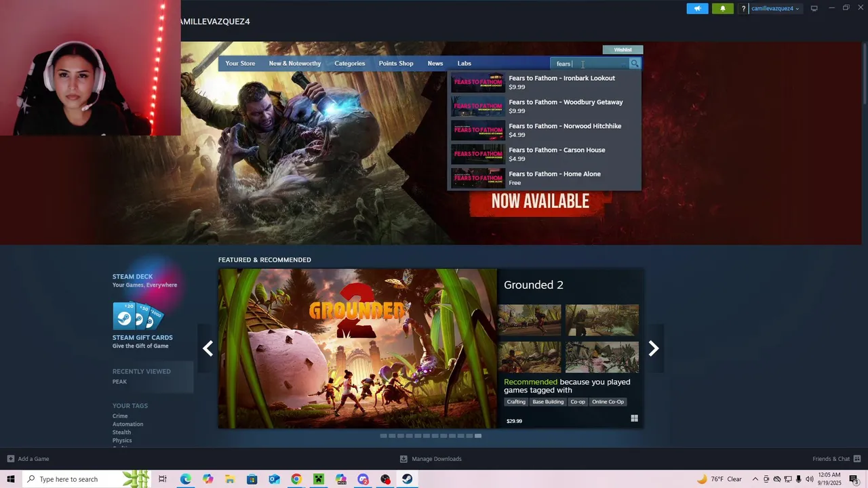The width and height of the screenshot is (868, 488).
Task: Select Fears to Fathom - Carson House result
Action: click(x=545, y=155)
